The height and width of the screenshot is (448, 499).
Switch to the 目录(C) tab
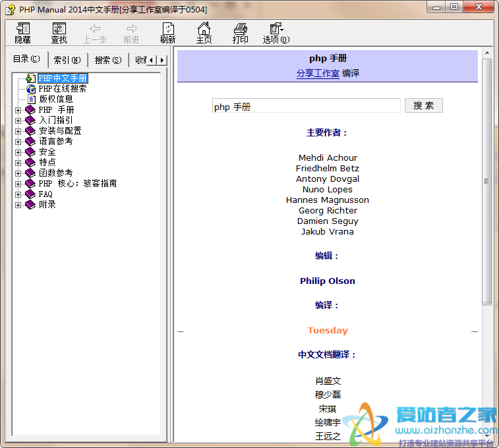(27, 59)
